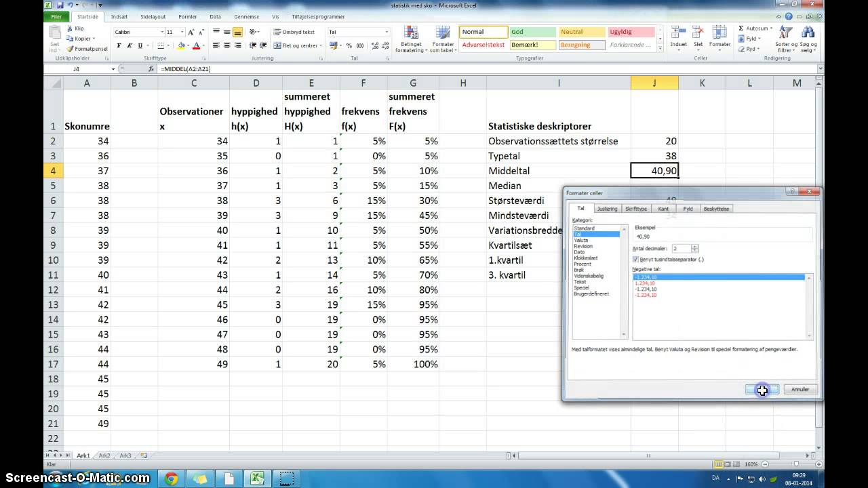Screen dimensions: 868x488
Task: Click the God cell style swatch
Action: pos(533,32)
